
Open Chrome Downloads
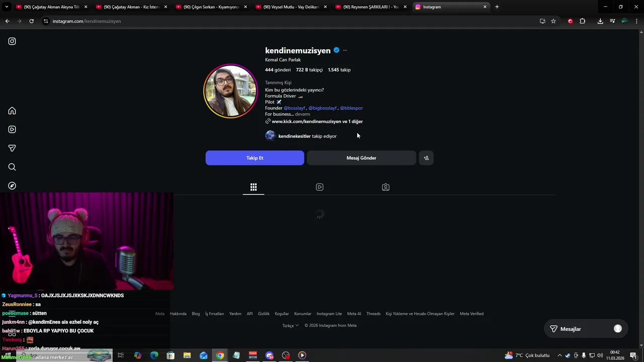pos(600,21)
